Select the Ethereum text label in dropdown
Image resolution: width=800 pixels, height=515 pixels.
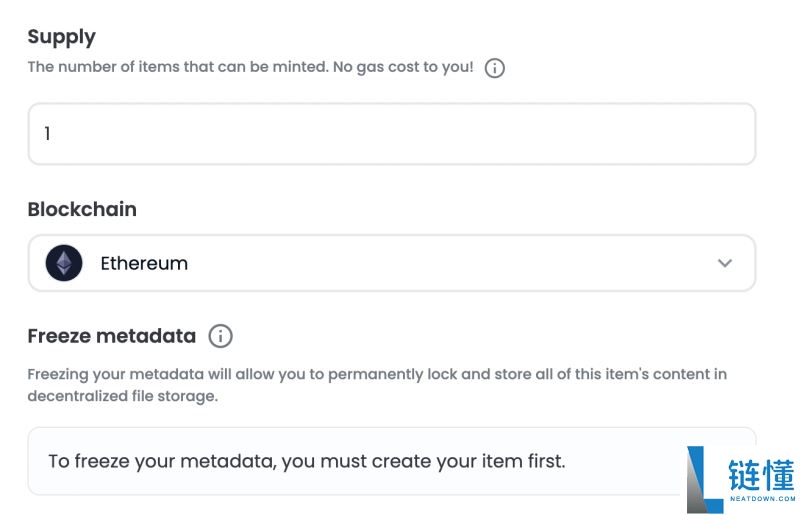pos(144,263)
